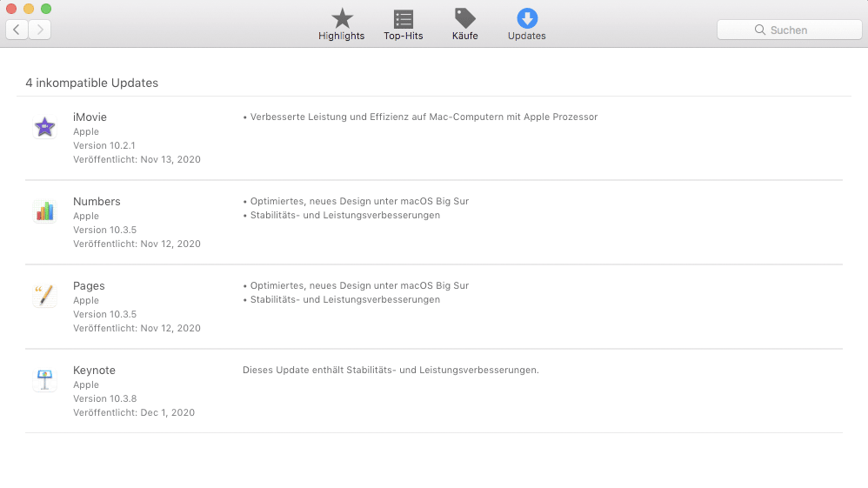This screenshot has width=868, height=488.
Task: Open the Käufe purchases tab
Action: click(465, 25)
